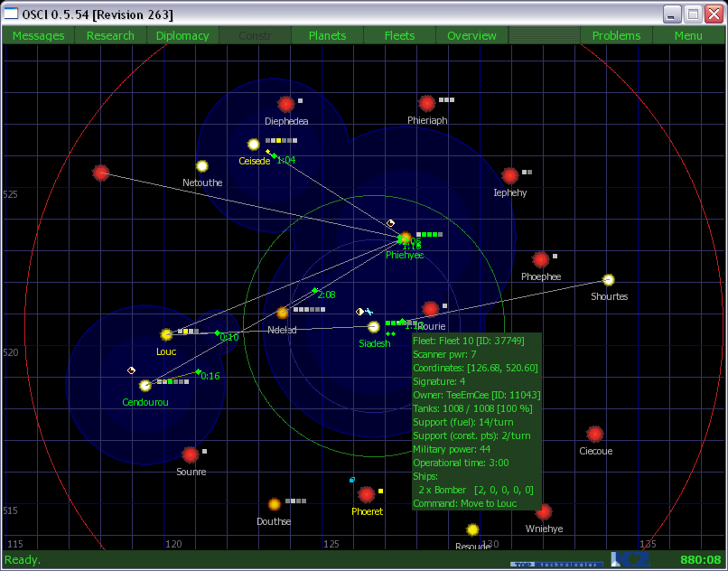Click the Louc yellow star
728x571 pixels.
(166, 334)
